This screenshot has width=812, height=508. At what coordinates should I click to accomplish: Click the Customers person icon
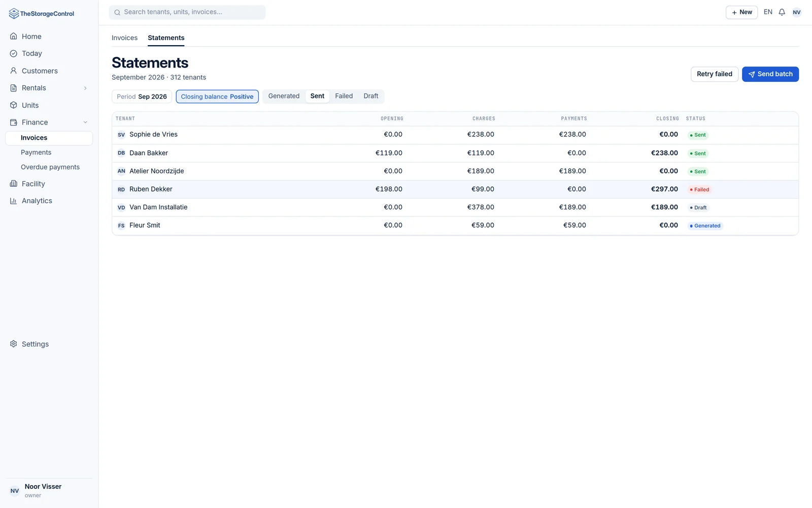[x=14, y=71]
